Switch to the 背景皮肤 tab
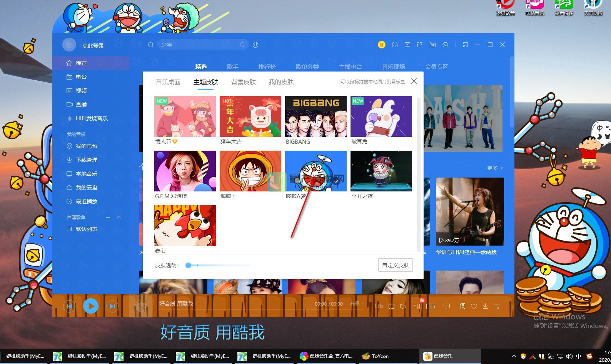Image resolution: width=611 pixels, height=364 pixels. (x=244, y=82)
